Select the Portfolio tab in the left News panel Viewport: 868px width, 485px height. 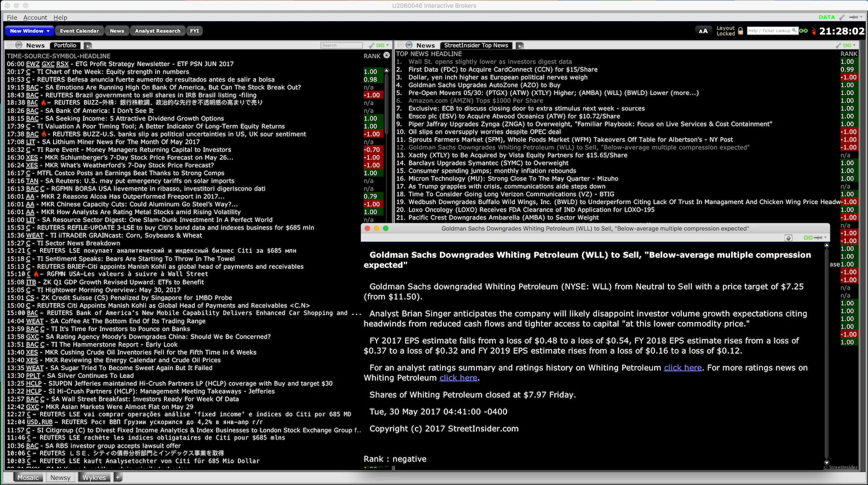click(65, 45)
